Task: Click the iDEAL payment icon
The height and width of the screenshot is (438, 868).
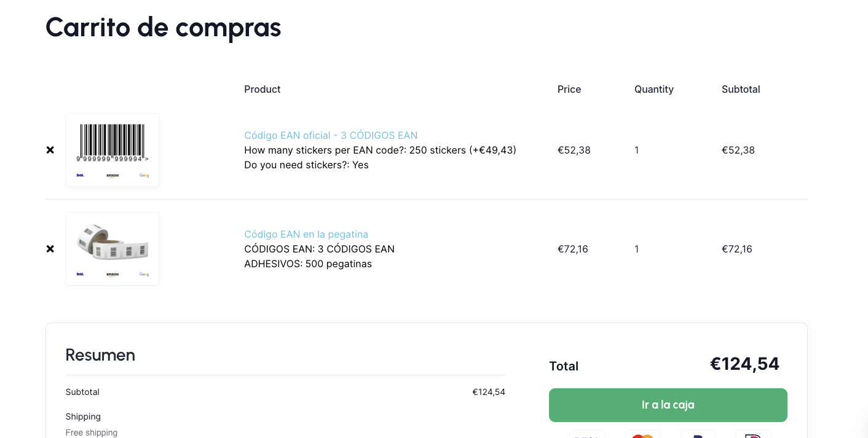Action: (753, 434)
